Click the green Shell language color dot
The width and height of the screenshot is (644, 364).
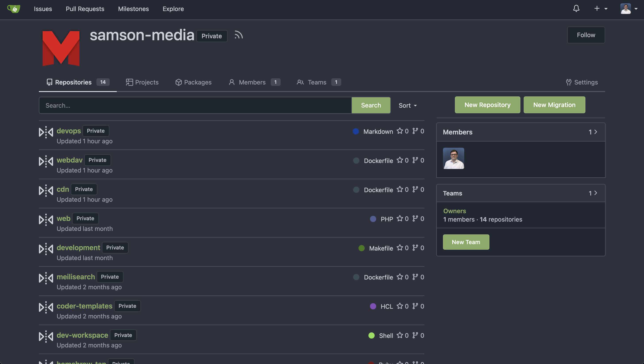372,336
